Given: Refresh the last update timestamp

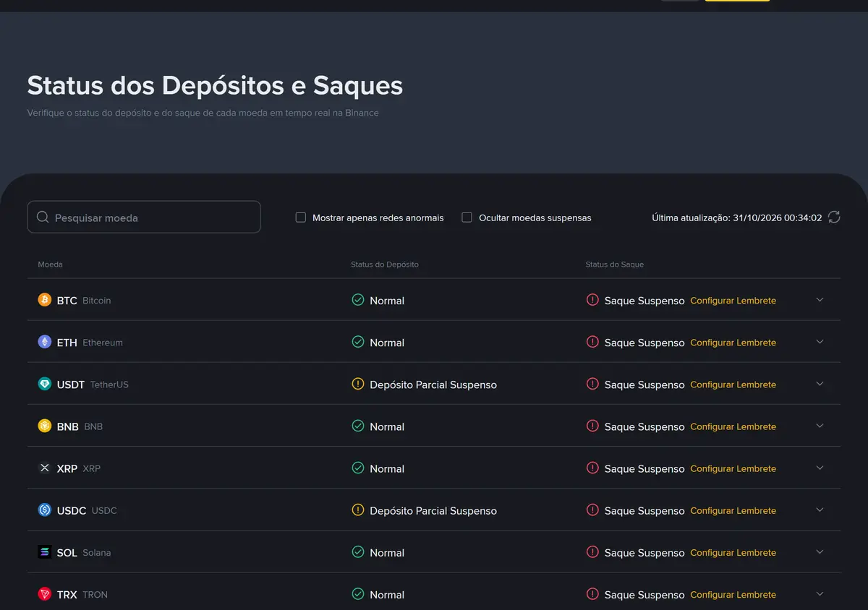Looking at the screenshot, I should (834, 217).
